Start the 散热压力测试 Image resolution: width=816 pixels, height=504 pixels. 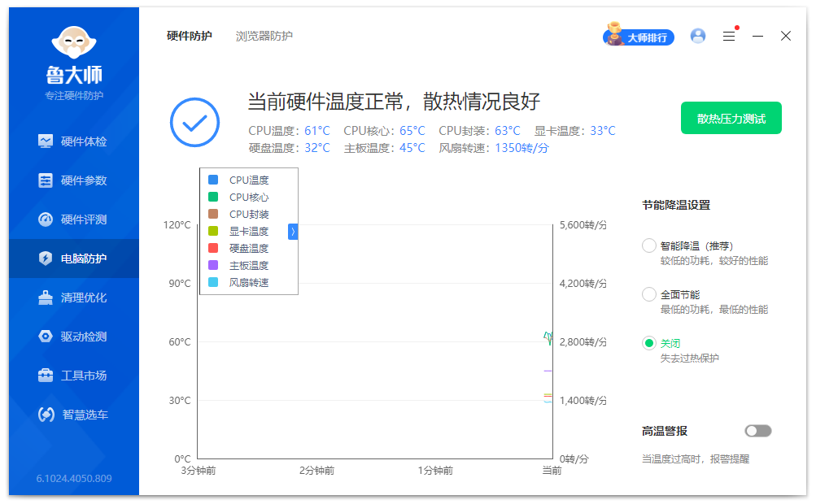click(730, 117)
